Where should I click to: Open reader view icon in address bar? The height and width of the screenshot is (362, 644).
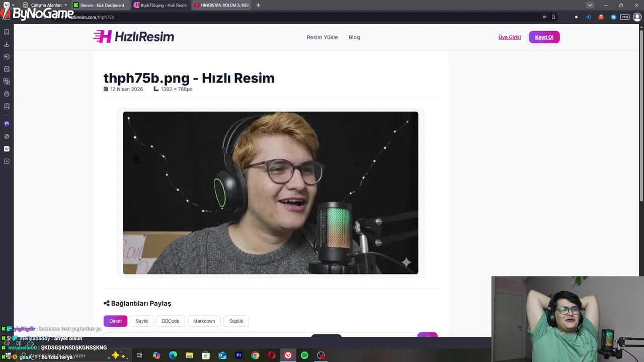coord(544,17)
